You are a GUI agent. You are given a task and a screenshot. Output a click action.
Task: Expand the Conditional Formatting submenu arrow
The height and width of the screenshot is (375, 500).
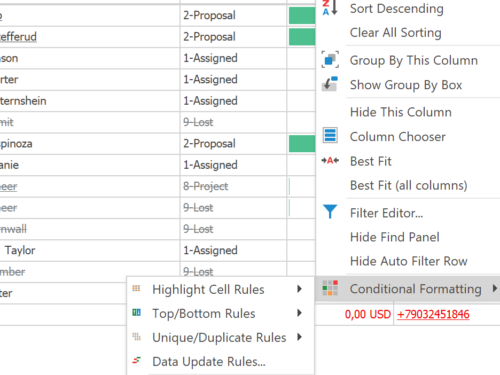click(495, 288)
